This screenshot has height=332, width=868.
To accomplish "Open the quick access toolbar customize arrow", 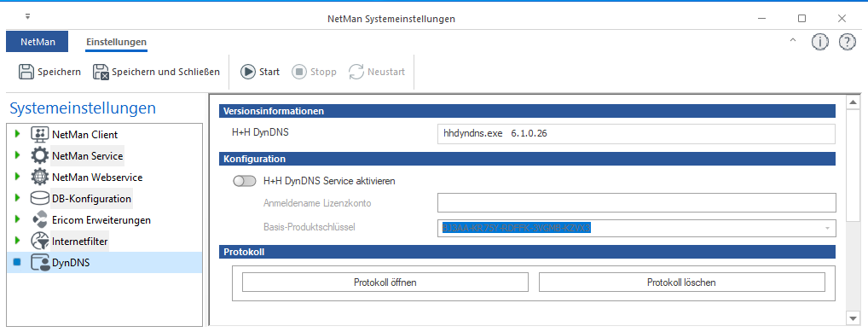I will click(x=27, y=16).
